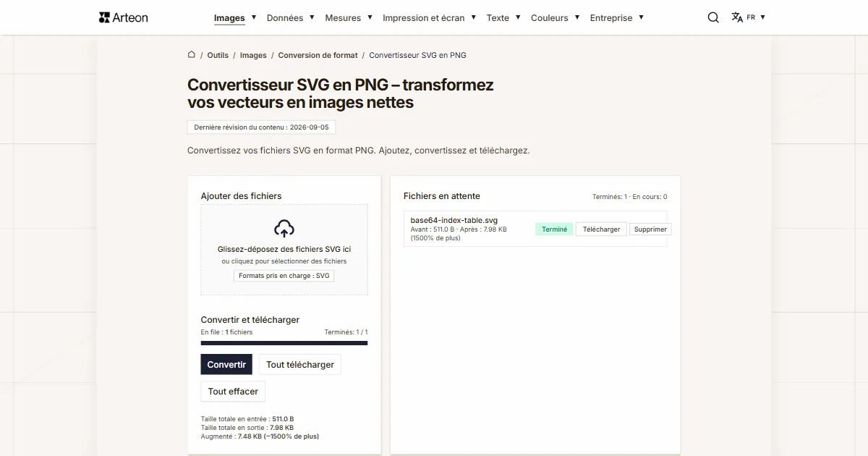Click the language translate icon
The image size is (868, 456).
point(737,17)
